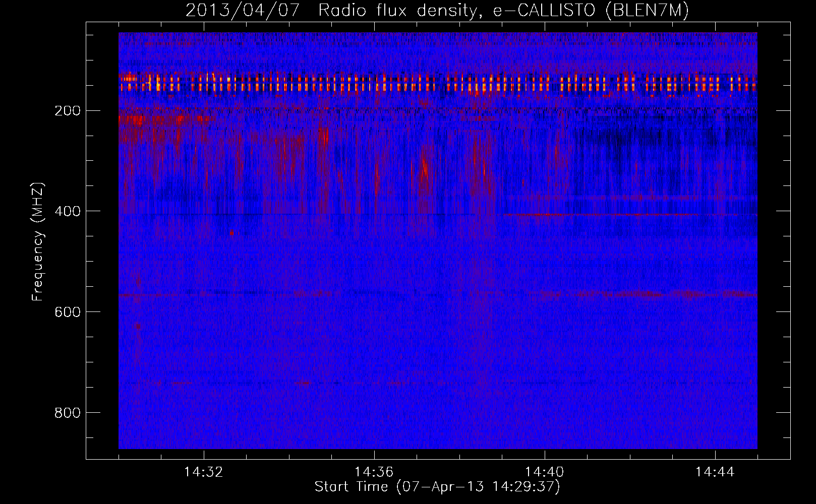Click the 'Frequency (MHZ)' axis label
The height and width of the screenshot is (504, 816).
tap(38, 242)
